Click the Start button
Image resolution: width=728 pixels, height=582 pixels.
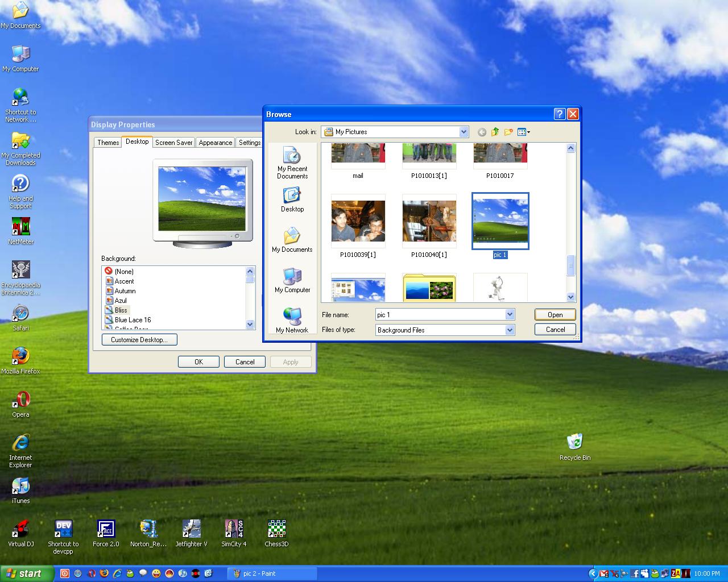[x=27, y=573]
